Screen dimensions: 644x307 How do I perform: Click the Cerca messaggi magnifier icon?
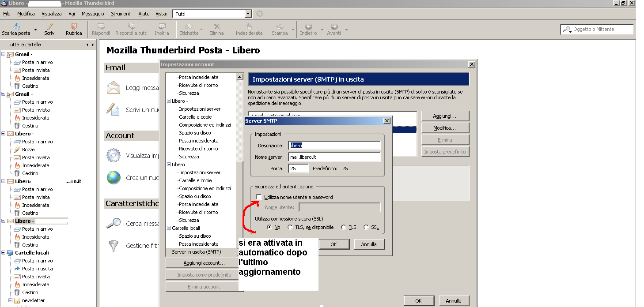pyautogui.click(x=114, y=223)
